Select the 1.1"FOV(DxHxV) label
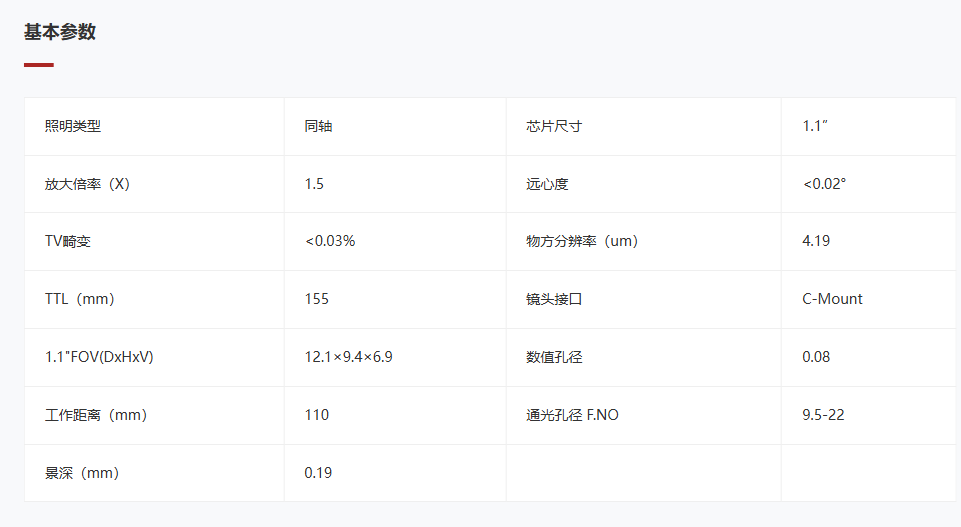 pos(99,357)
